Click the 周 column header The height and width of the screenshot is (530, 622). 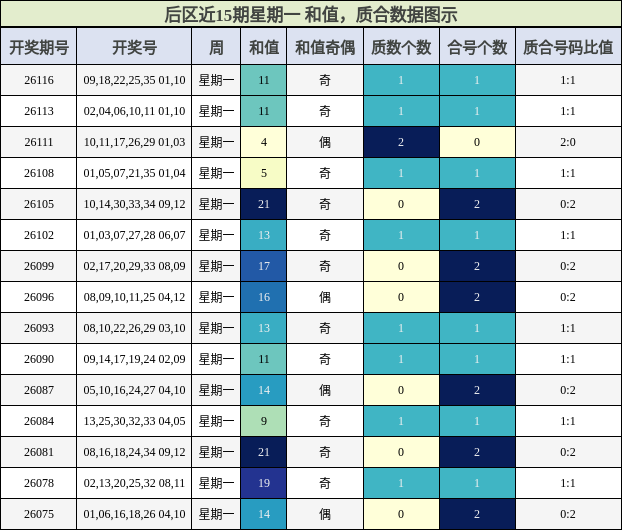coord(216,48)
